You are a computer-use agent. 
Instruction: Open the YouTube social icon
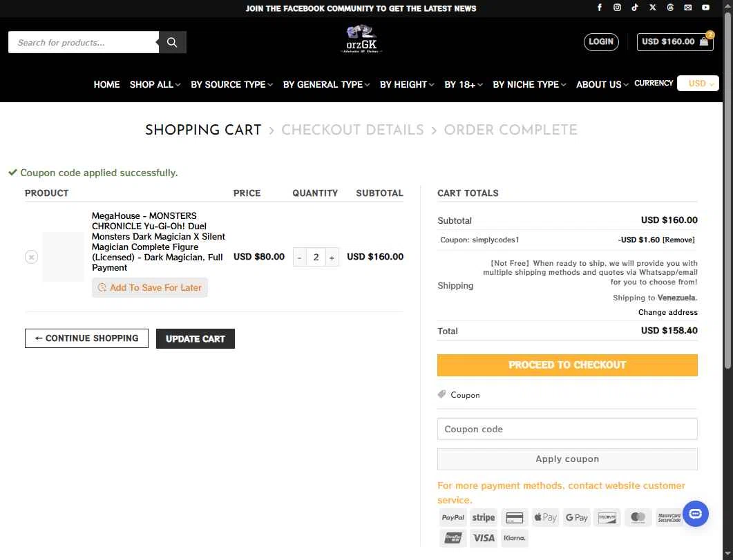[705, 8]
